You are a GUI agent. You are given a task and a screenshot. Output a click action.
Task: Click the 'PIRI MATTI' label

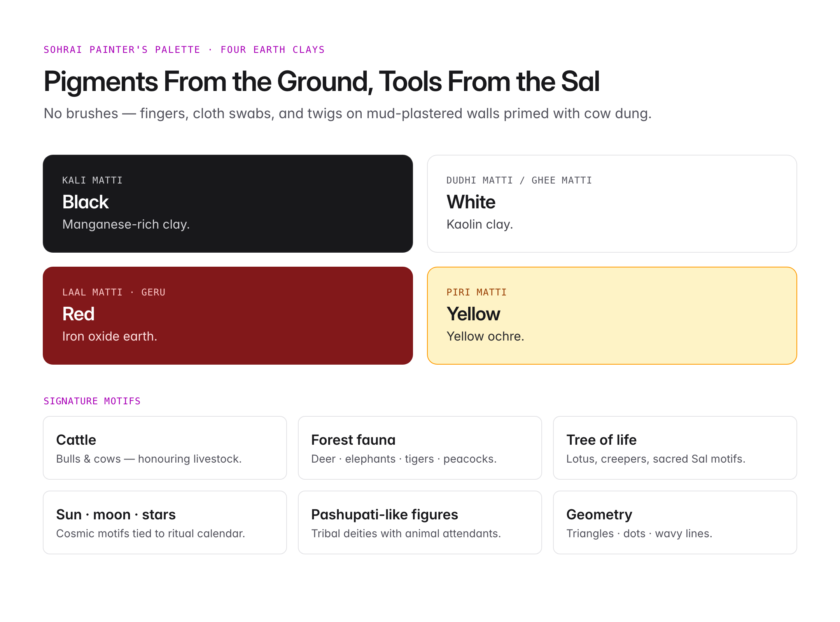(476, 292)
